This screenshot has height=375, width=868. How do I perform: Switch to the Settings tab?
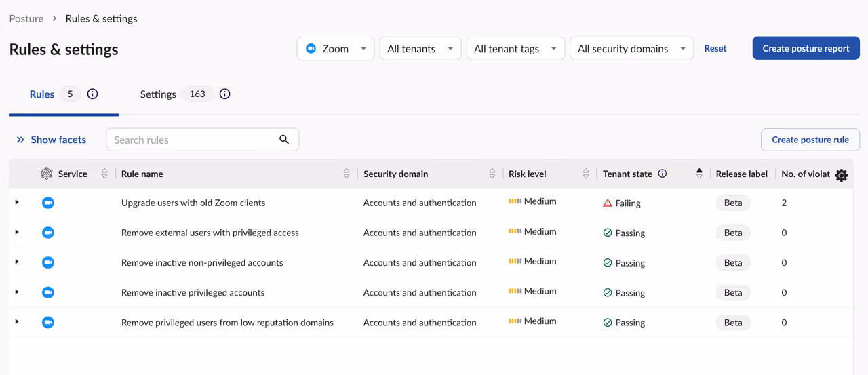(158, 94)
